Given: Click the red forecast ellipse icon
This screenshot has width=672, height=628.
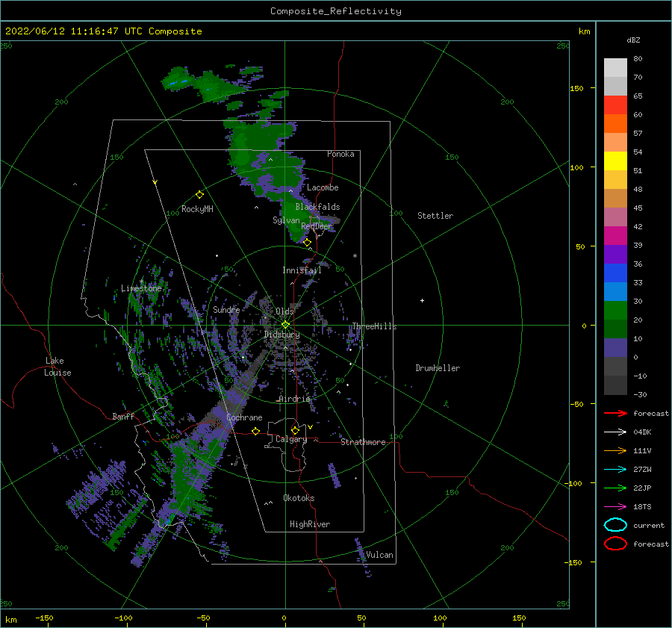Looking at the screenshot, I should [x=615, y=544].
